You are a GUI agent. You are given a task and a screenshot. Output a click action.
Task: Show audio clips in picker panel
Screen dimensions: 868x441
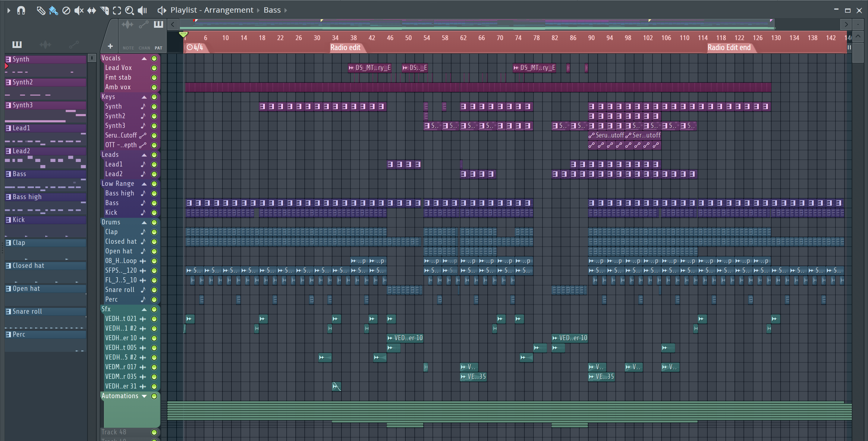(x=45, y=44)
